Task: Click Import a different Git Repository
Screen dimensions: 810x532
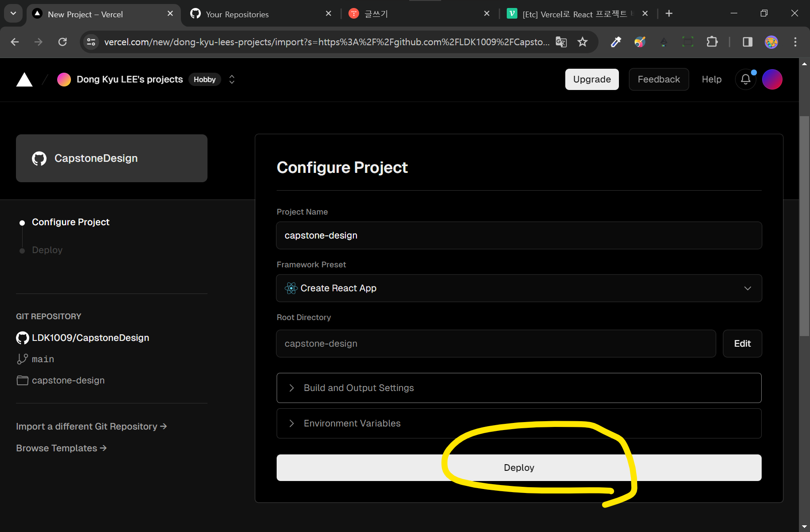Action: point(91,426)
